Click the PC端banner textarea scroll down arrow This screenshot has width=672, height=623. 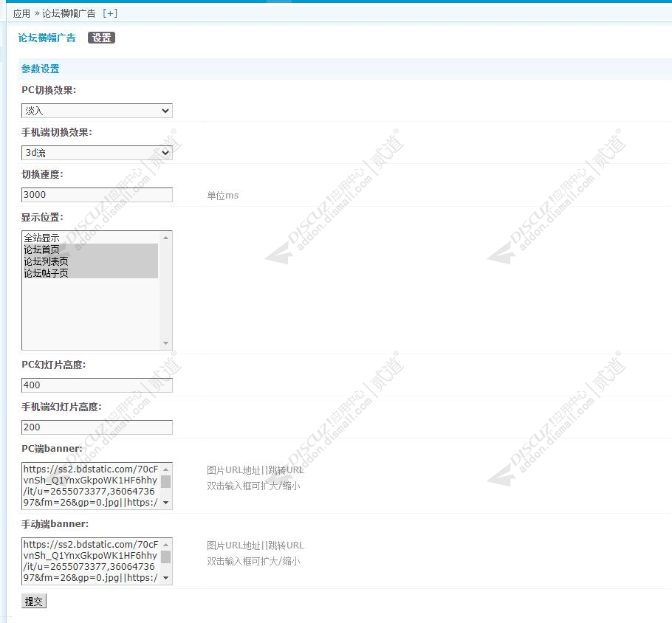(x=166, y=503)
